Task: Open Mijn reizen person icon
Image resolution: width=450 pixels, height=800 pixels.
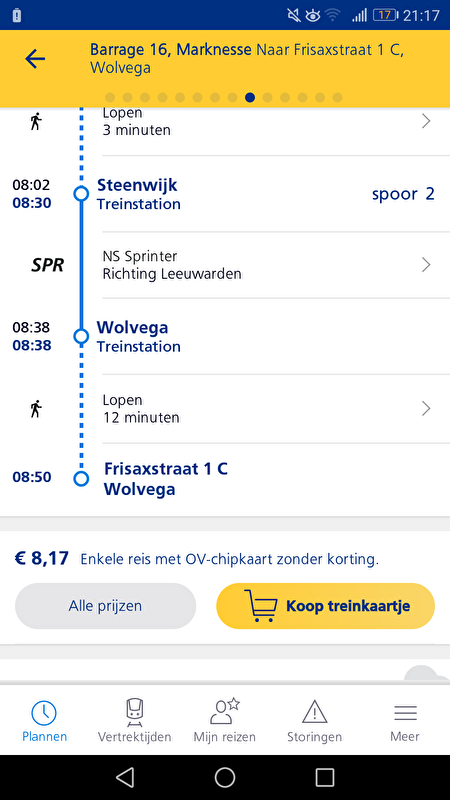Action: point(224,712)
